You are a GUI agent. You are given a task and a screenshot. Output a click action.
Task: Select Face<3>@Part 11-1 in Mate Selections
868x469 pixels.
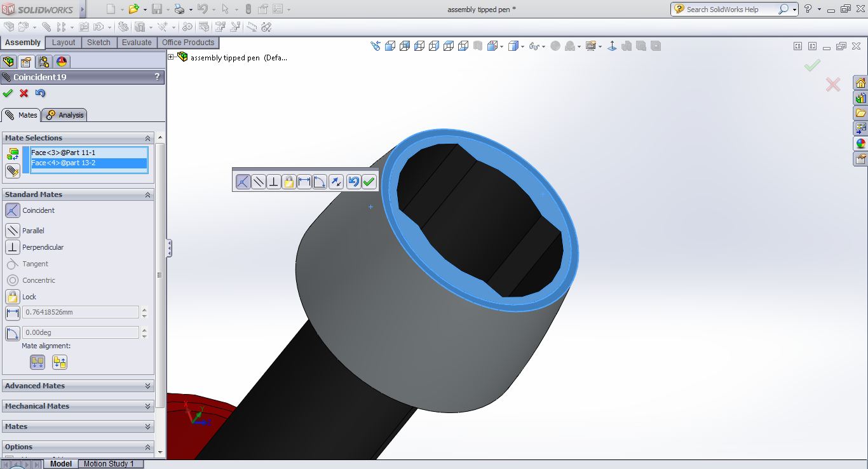point(63,153)
